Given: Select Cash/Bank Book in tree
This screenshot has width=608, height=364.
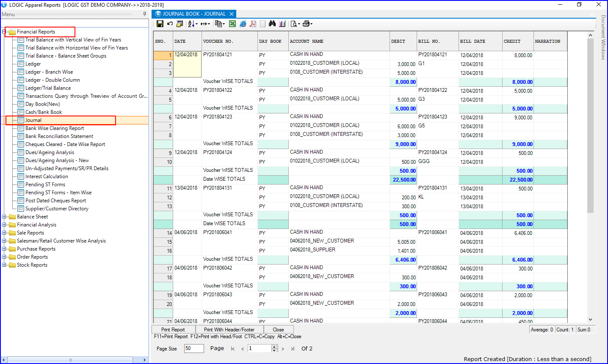Looking at the screenshot, I should pyautogui.click(x=44, y=112).
